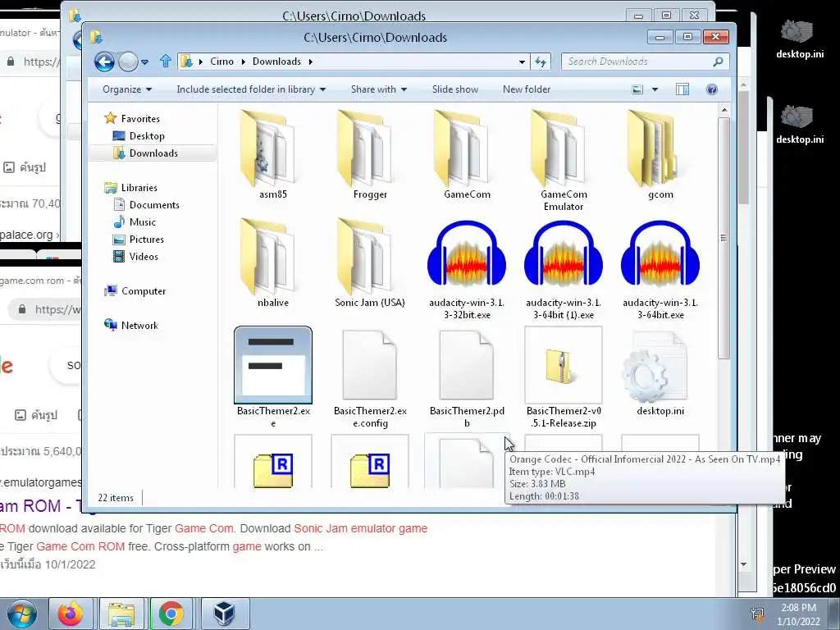840x630 pixels.
Task: Open the GameCom Emulator folder
Action: tap(564, 160)
